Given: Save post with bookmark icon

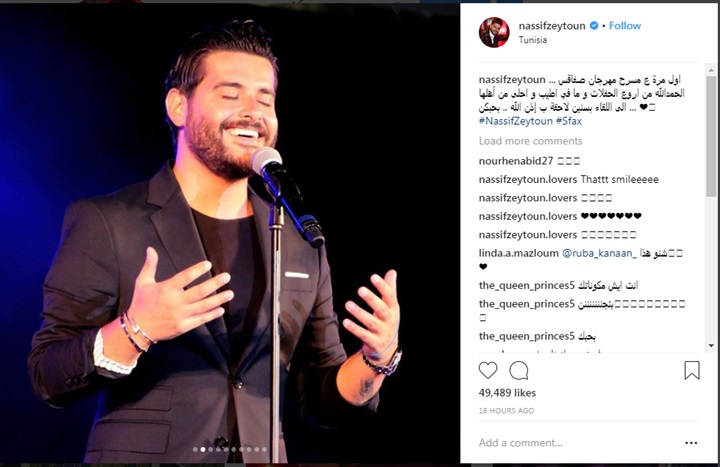Looking at the screenshot, I should 692,370.
